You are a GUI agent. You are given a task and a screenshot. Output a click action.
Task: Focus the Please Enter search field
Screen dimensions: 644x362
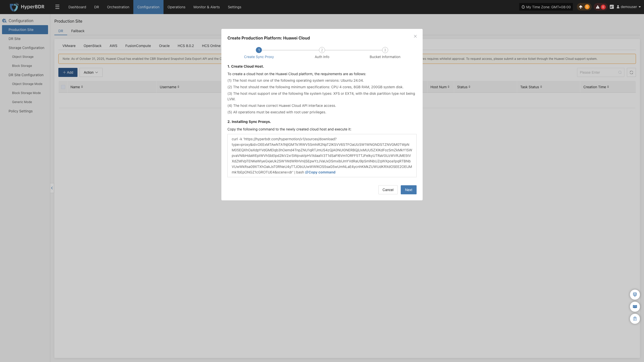coord(600,72)
